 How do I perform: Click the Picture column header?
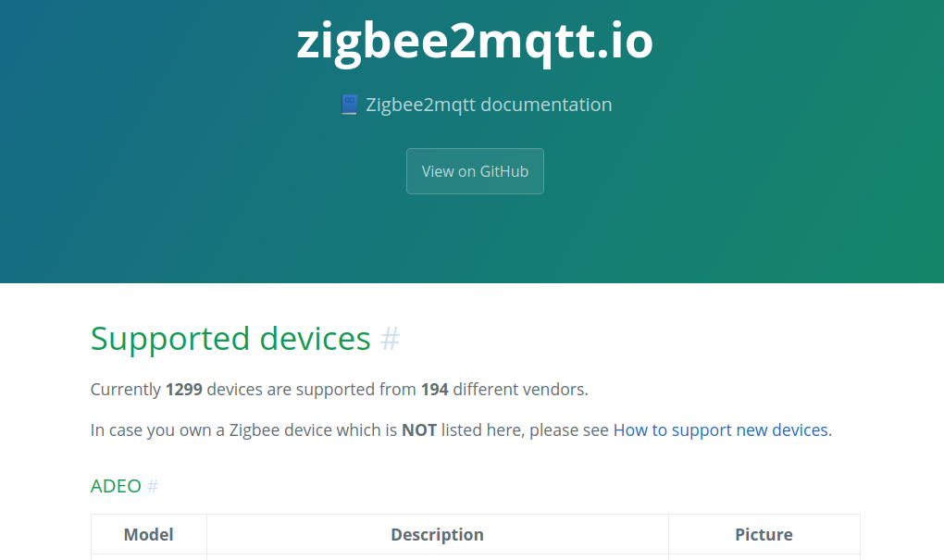[x=764, y=535]
